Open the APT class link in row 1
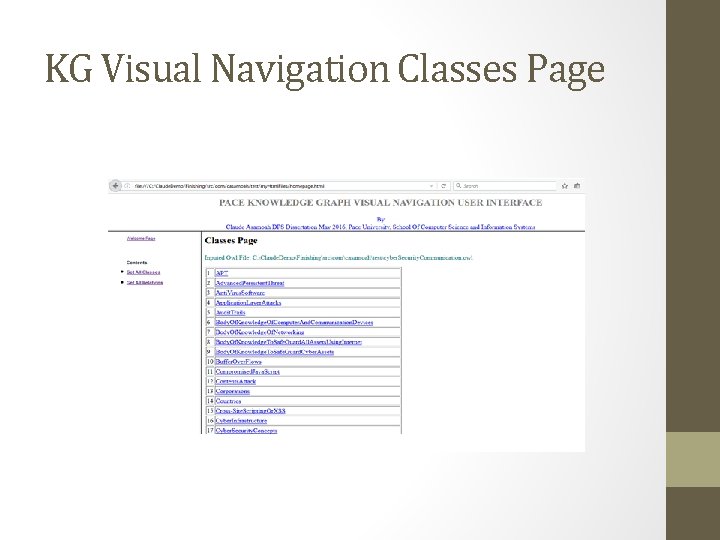Image resolution: width=720 pixels, height=540 pixels. (222, 273)
